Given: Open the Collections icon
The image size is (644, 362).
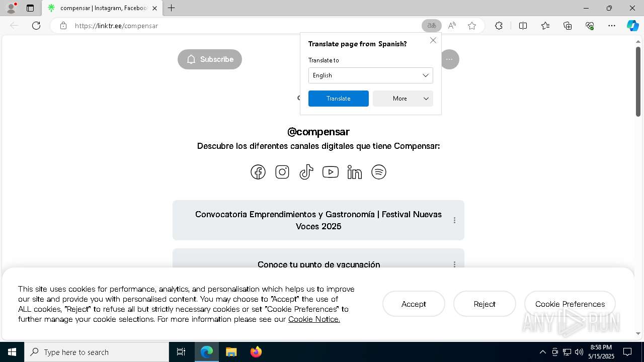Looking at the screenshot, I should 568,26.
